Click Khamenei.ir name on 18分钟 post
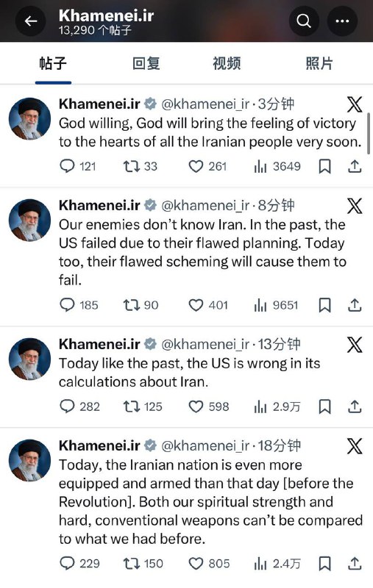This screenshot has height=588, width=373. coord(99,445)
